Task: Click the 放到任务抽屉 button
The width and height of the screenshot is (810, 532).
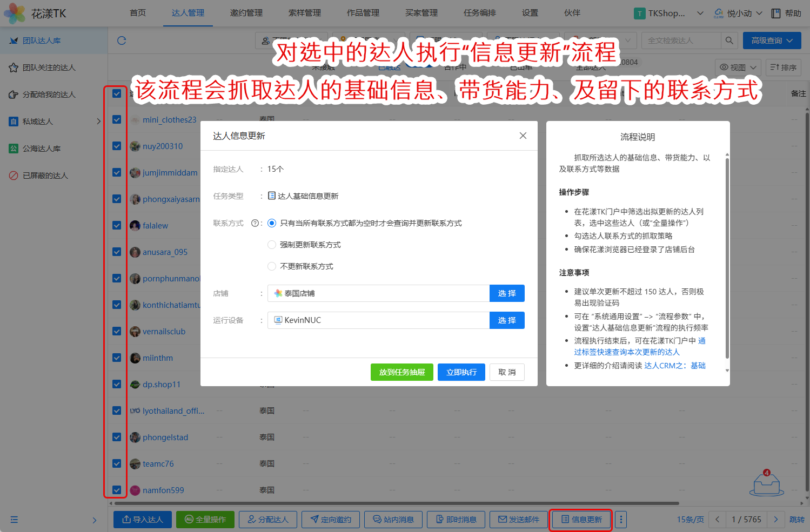Action: [x=401, y=372]
